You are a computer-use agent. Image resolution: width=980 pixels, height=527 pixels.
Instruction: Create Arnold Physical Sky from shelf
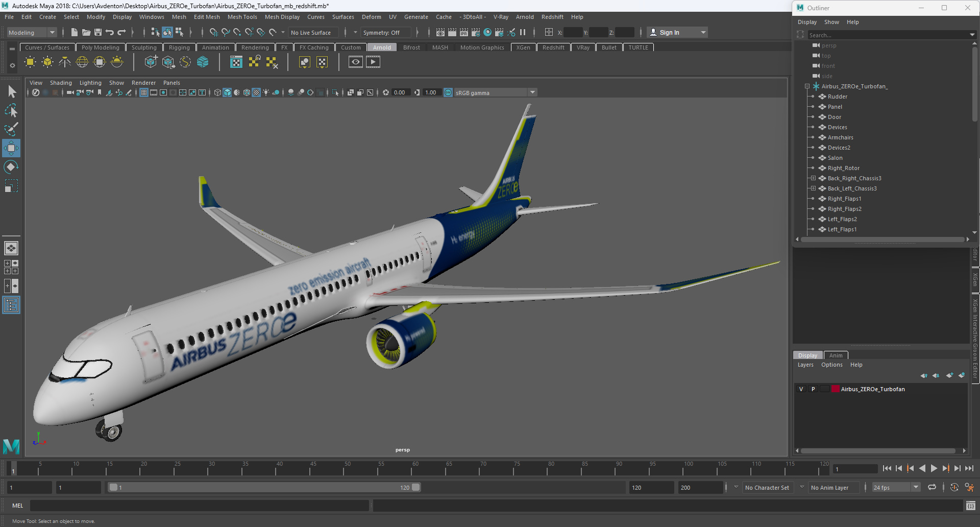click(x=117, y=62)
